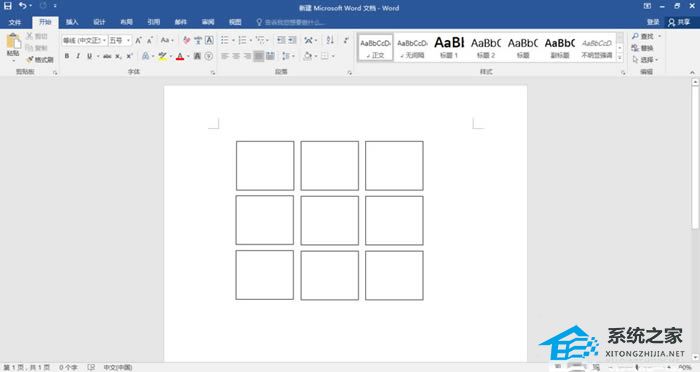Switch to the References ribbon tab
Image resolution: width=700 pixels, height=372 pixels.
coord(154,22)
